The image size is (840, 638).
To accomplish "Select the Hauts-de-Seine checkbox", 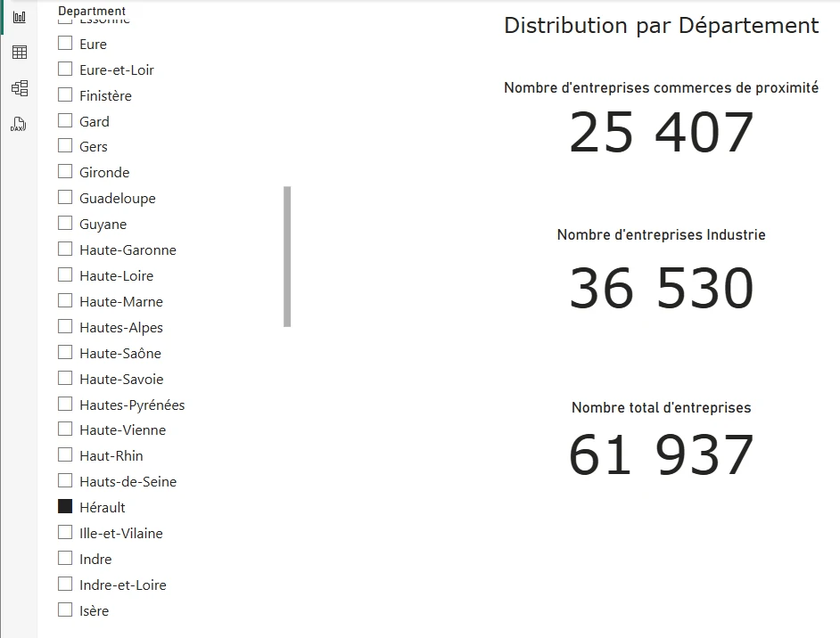I will pos(65,480).
